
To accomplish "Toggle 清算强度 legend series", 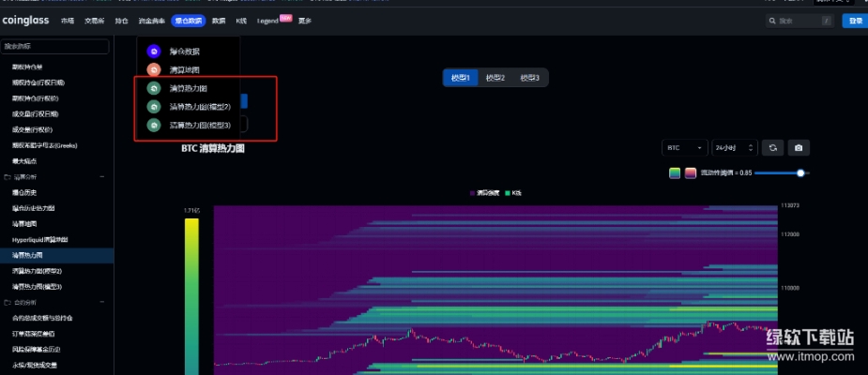I will 485,192.
